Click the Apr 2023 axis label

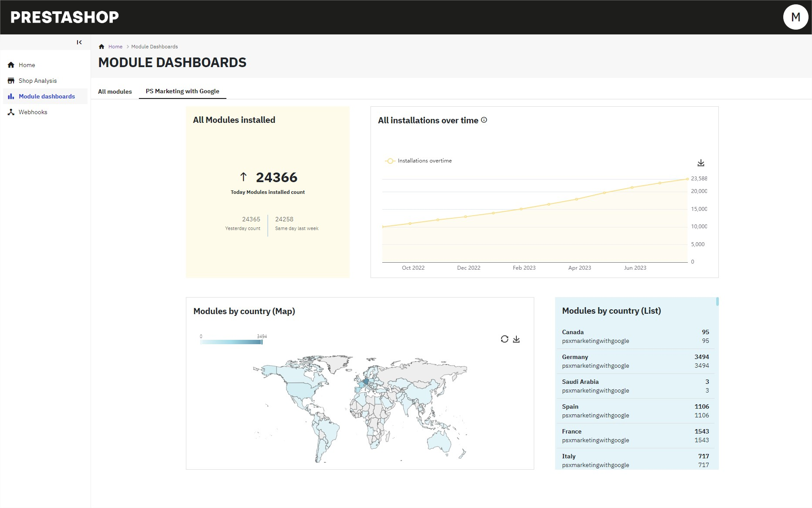click(x=580, y=268)
